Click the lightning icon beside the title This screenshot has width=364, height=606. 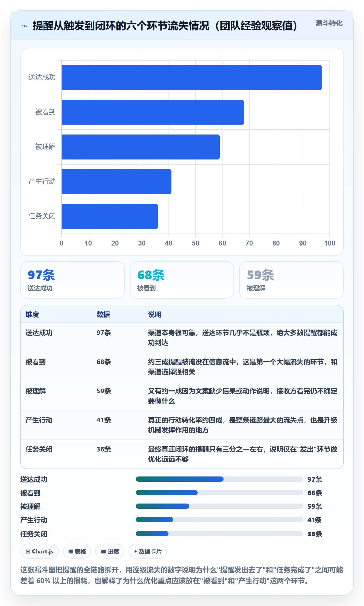point(25,26)
